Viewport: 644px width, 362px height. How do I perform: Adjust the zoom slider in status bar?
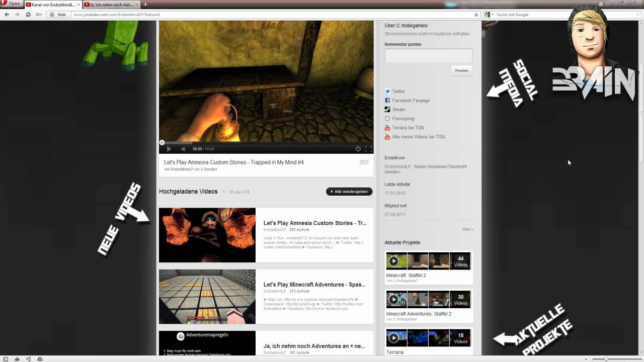(x=607, y=359)
